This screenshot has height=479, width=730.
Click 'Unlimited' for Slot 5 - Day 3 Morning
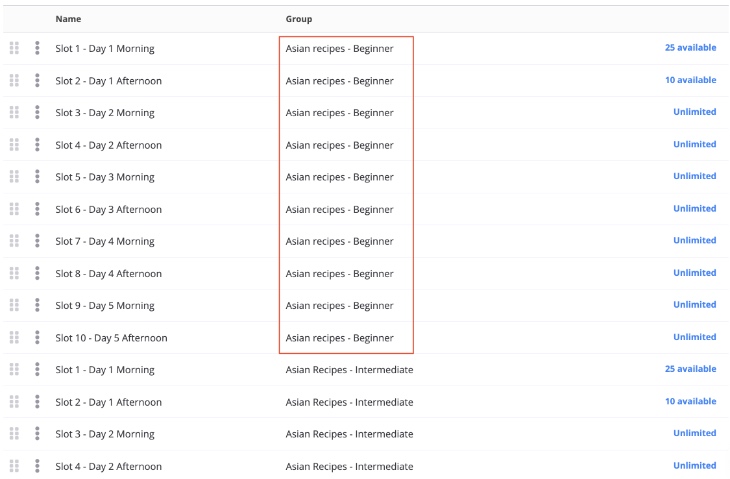click(695, 176)
